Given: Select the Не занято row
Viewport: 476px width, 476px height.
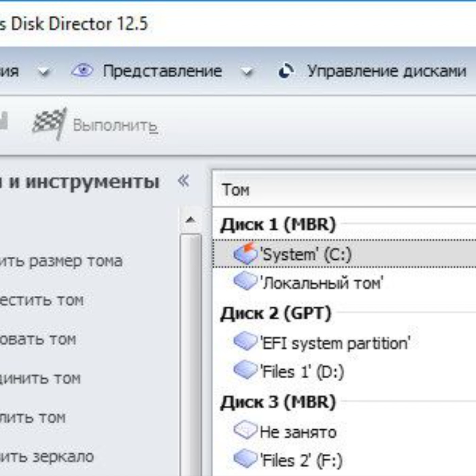Looking at the screenshot, I should coord(344,432).
